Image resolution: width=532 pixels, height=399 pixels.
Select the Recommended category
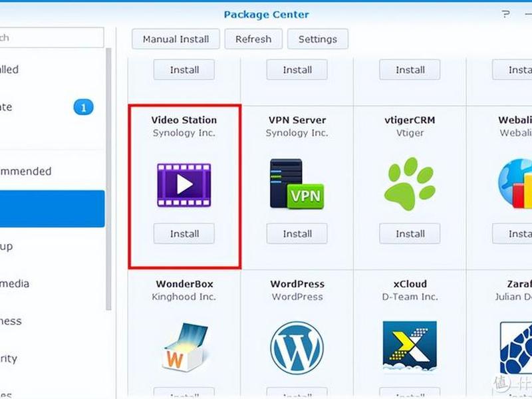tap(51, 171)
